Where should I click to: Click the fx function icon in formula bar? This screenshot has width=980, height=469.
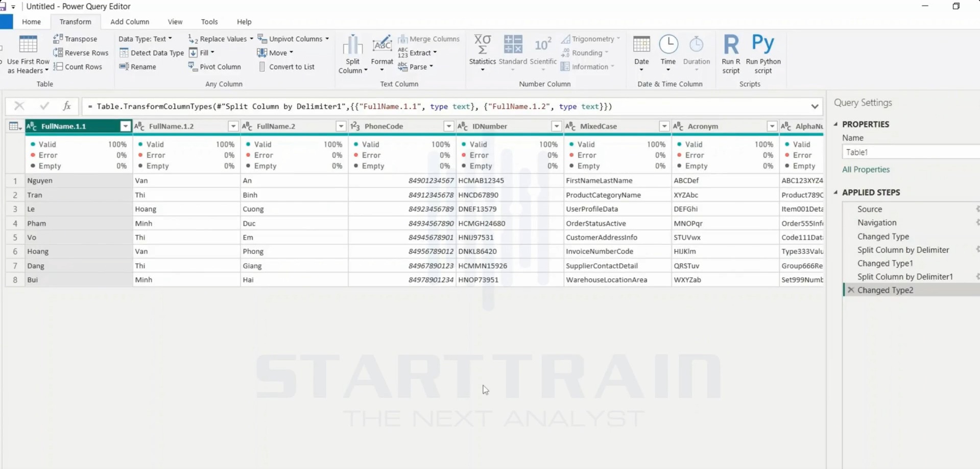66,106
